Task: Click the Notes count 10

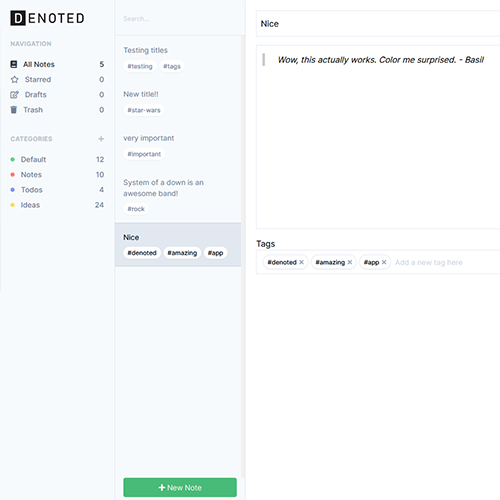Action: click(x=100, y=175)
